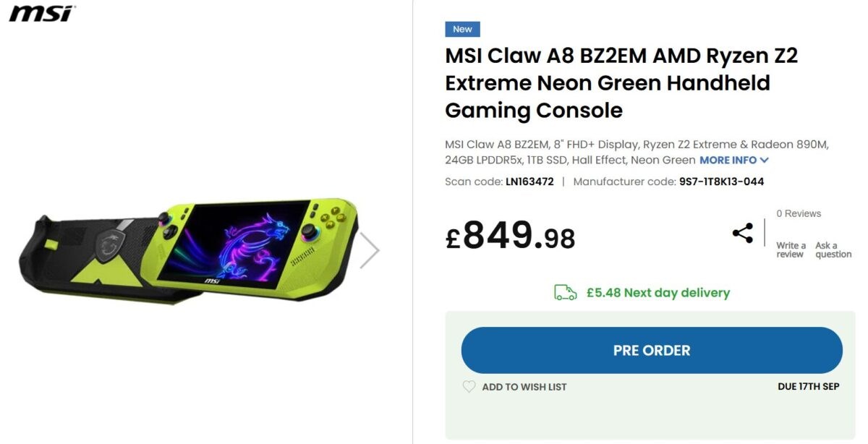Open the MORE INFO link
Viewport: 868px width, 444px height.
[x=728, y=161]
